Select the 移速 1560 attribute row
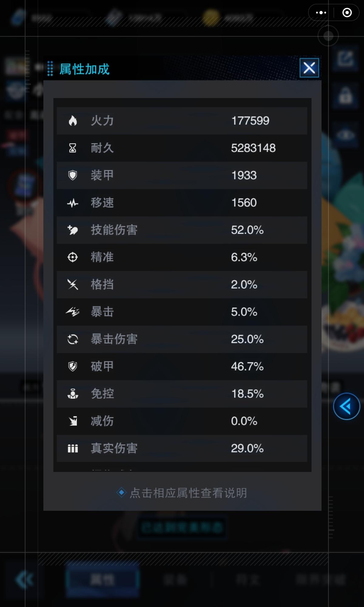Screen dimensions: 364x607 [182, 203]
